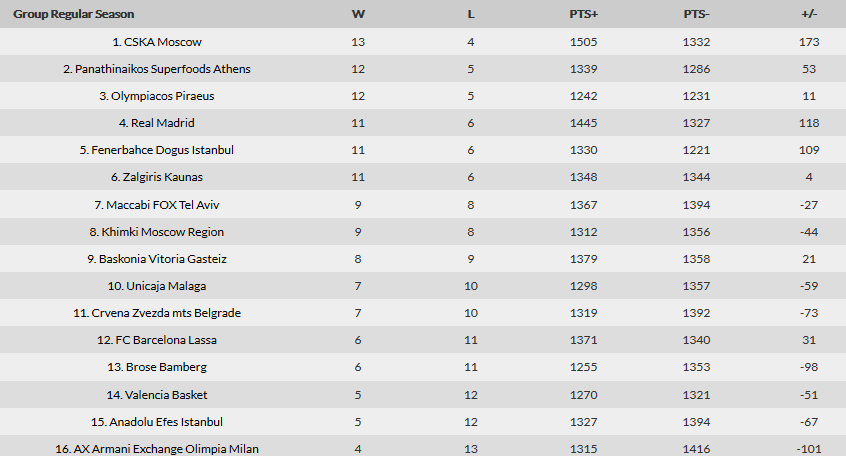Sort standings by the W column header
This screenshot has height=456, width=846.
coord(358,14)
